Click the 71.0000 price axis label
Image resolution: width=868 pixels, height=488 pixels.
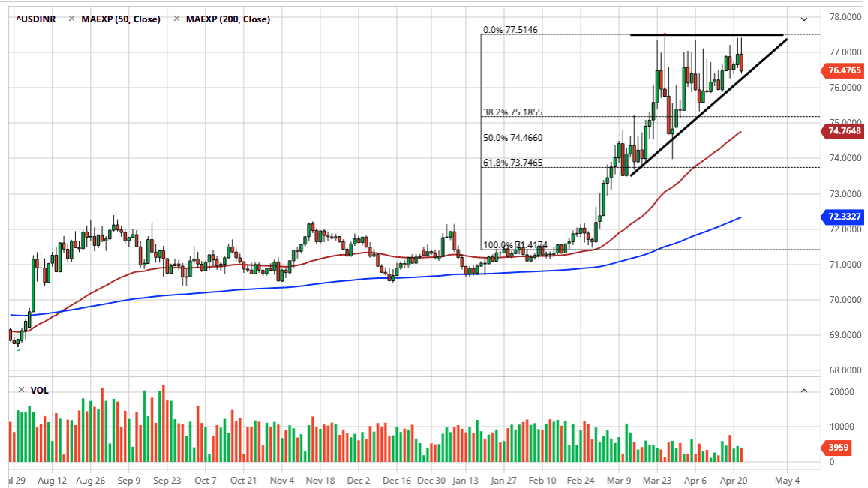[845, 265]
